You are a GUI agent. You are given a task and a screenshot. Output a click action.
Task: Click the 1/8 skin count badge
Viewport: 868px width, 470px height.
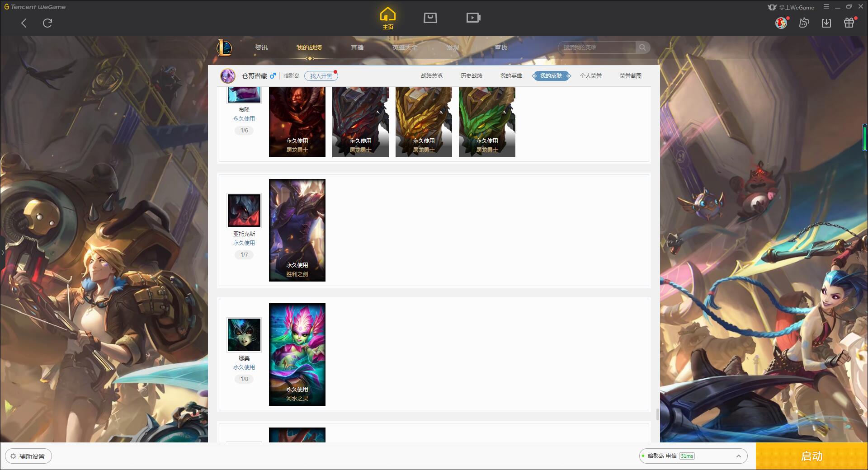click(244, 379)
